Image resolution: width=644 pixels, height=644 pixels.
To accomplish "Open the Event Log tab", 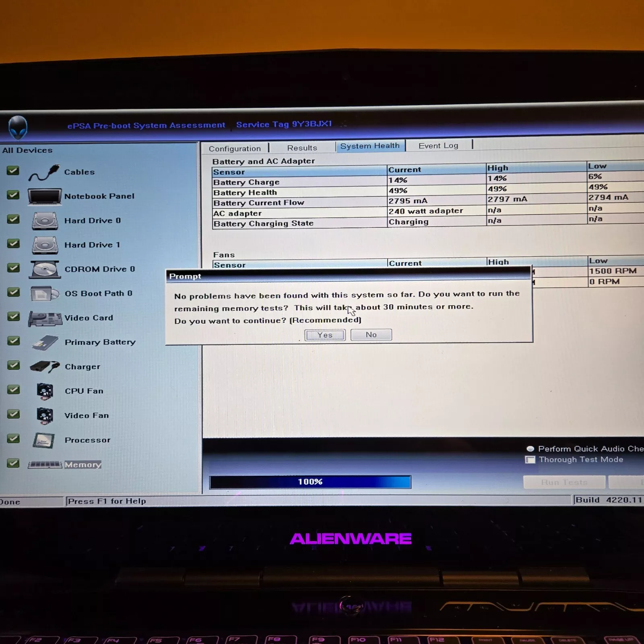I will 438,145.
